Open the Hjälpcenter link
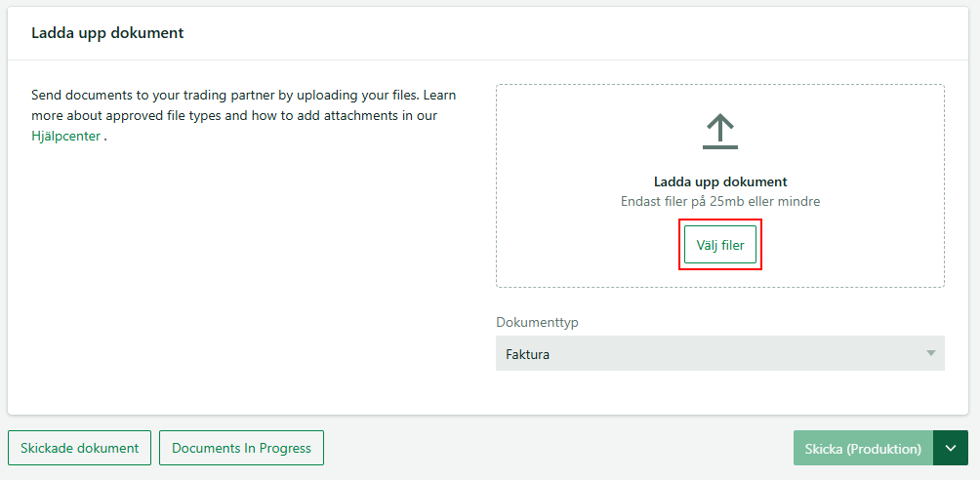This screenshot has height=480, width=980. click(x=65, y=136)
